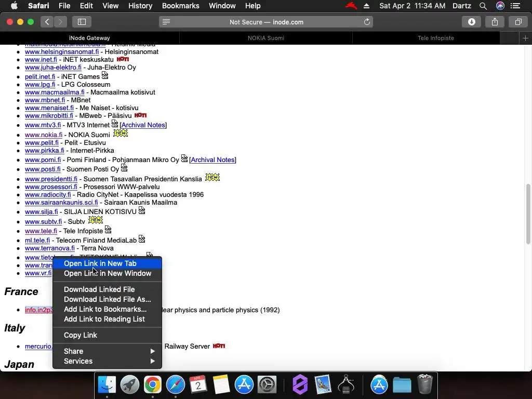Select Download Linked File
Screen dimensions: 532x399
click(x=107, y=289)
